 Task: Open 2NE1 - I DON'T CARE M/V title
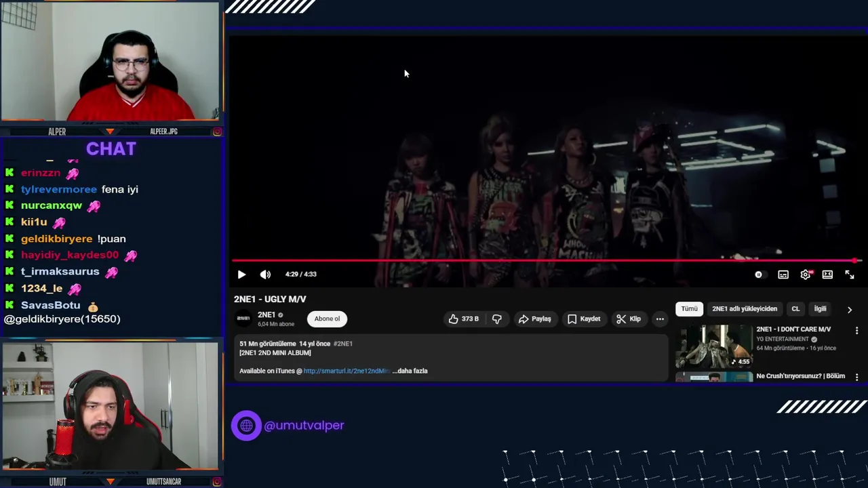point(793,329)
